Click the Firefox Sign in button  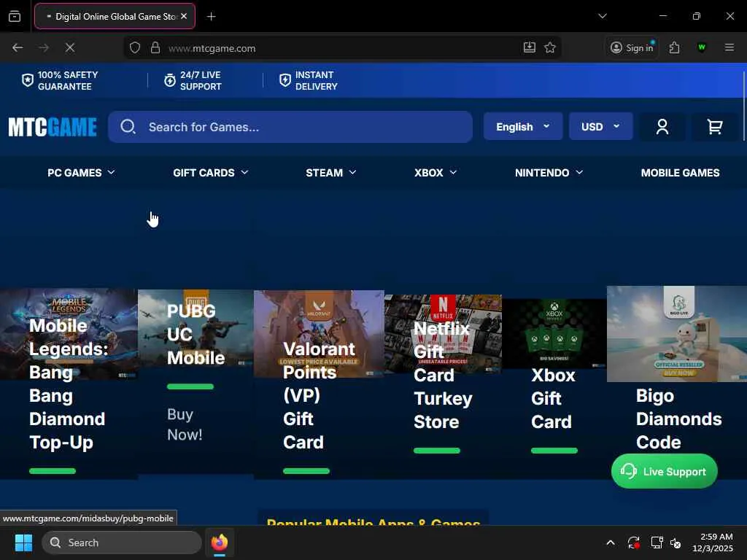pyautogui.click(x=632, y=47)
